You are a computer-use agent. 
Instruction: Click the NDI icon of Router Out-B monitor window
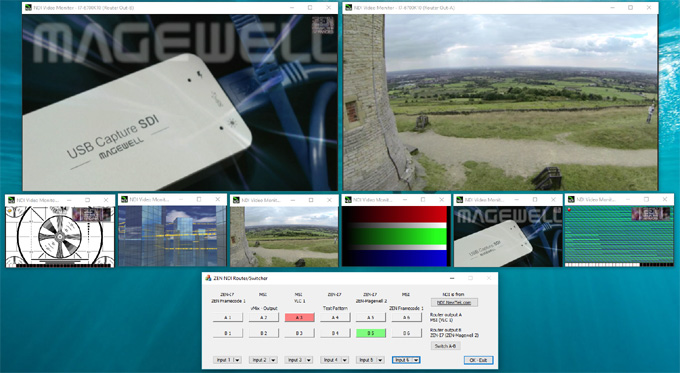[x=29, y=7]
